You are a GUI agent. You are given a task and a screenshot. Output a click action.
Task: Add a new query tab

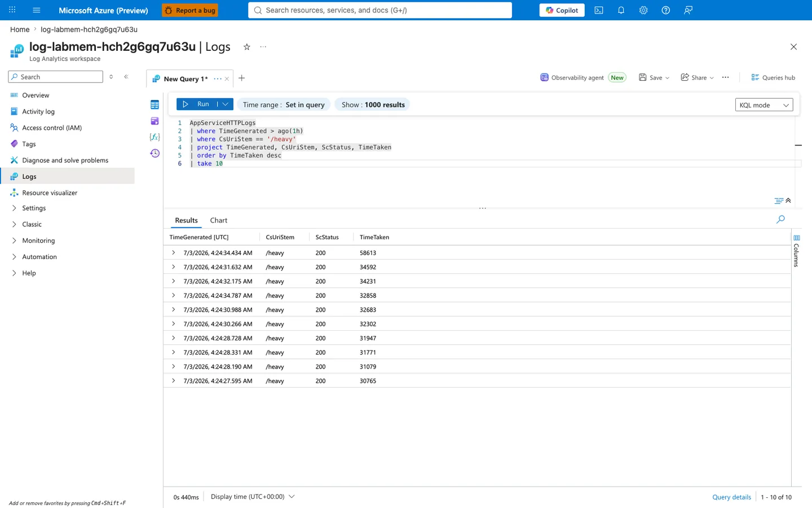point(242,78)
